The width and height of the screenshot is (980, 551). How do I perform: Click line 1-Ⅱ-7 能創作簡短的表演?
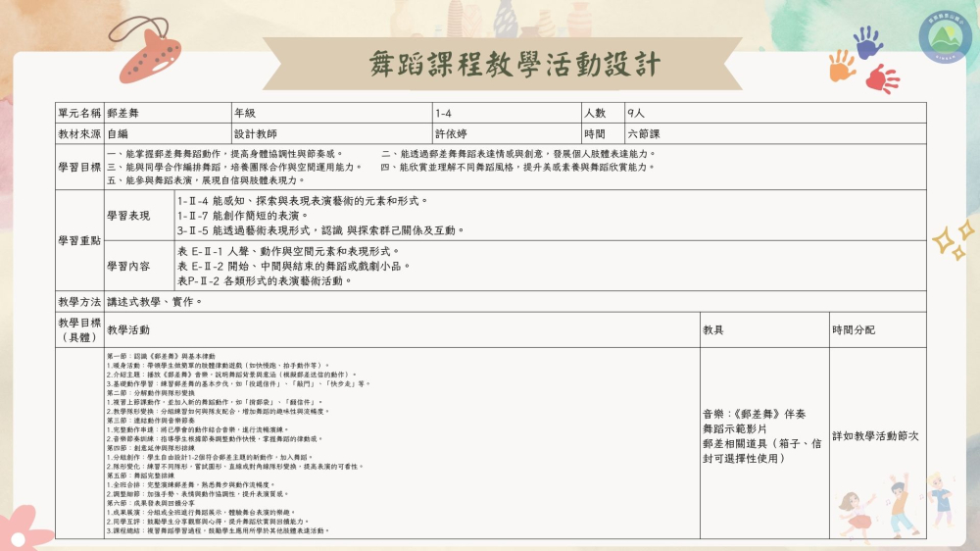[243, 216]
